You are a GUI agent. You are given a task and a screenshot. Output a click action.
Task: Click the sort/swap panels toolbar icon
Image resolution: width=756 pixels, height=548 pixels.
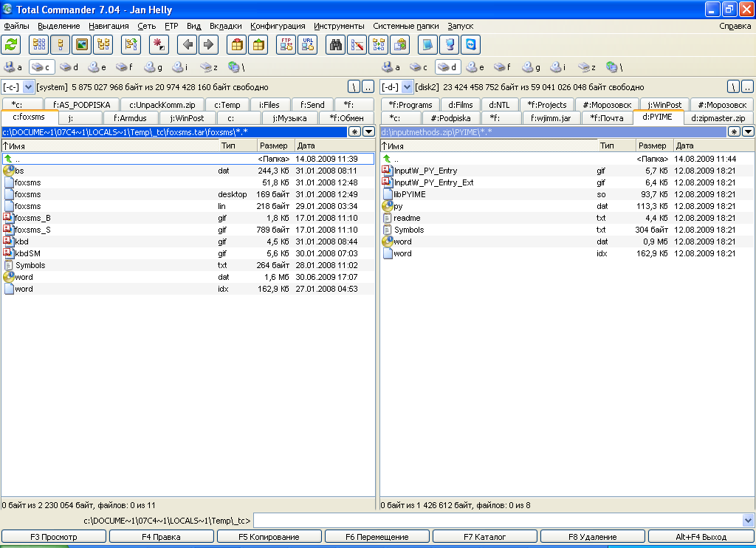[x=131, y=45]
